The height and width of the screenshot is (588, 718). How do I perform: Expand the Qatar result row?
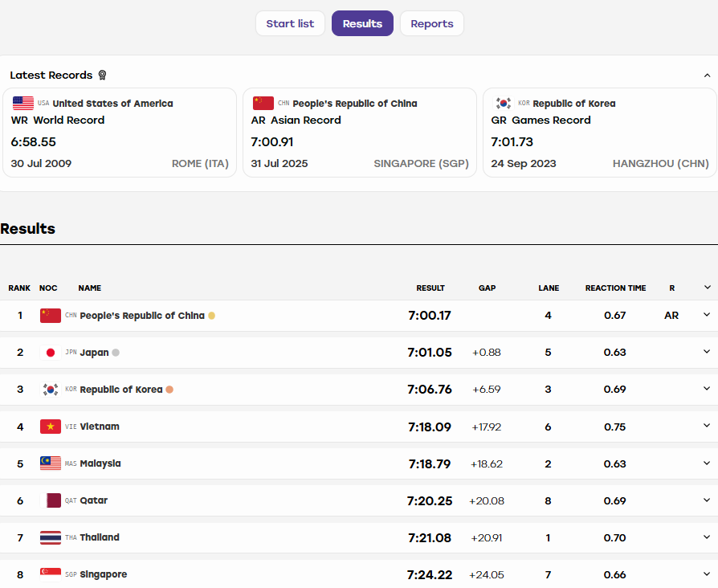[x=707, y=500]
